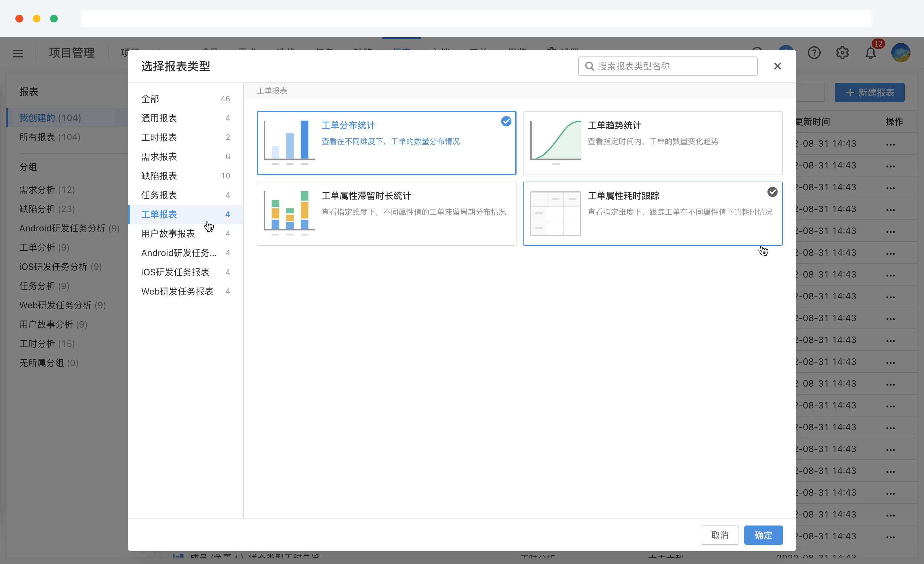Image resolution: width=924 pixels, height=564 pixels.
Task: Click the user avatar icon
Action: pos(900,53)
